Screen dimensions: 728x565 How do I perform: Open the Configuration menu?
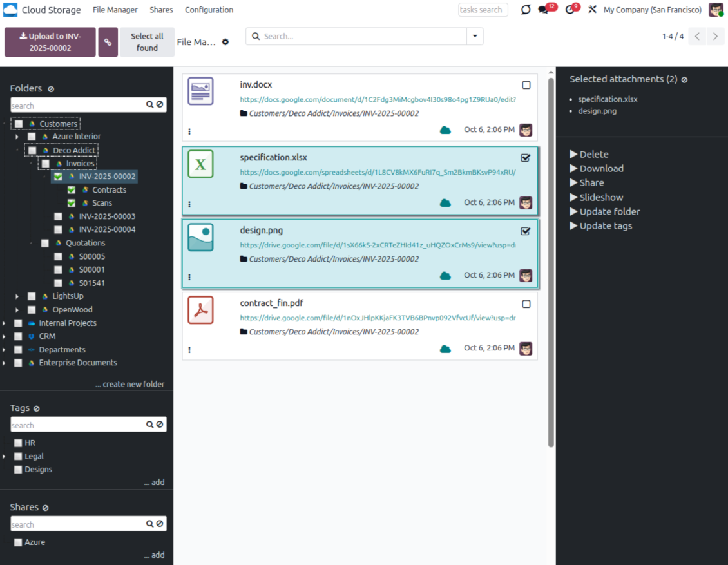[x=209, y=10]
